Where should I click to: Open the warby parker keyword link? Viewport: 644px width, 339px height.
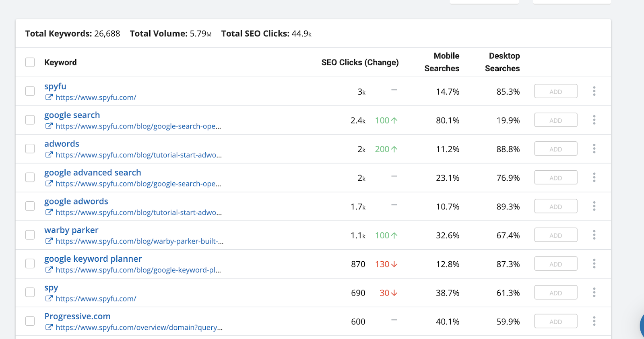point(71,230)
